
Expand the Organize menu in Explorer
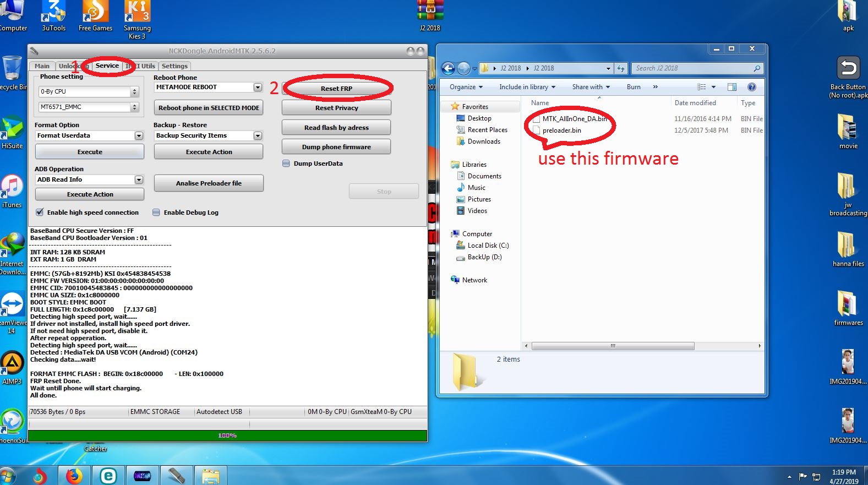point(466,87)
